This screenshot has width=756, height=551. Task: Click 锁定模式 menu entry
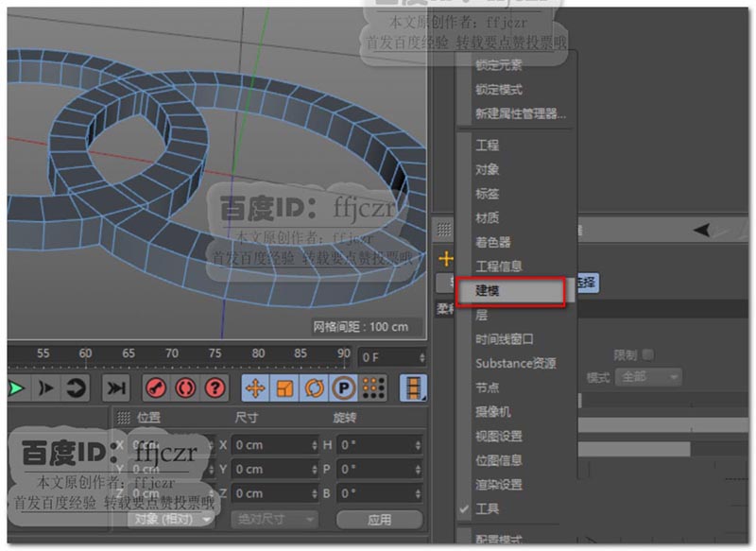pos(499,89)
